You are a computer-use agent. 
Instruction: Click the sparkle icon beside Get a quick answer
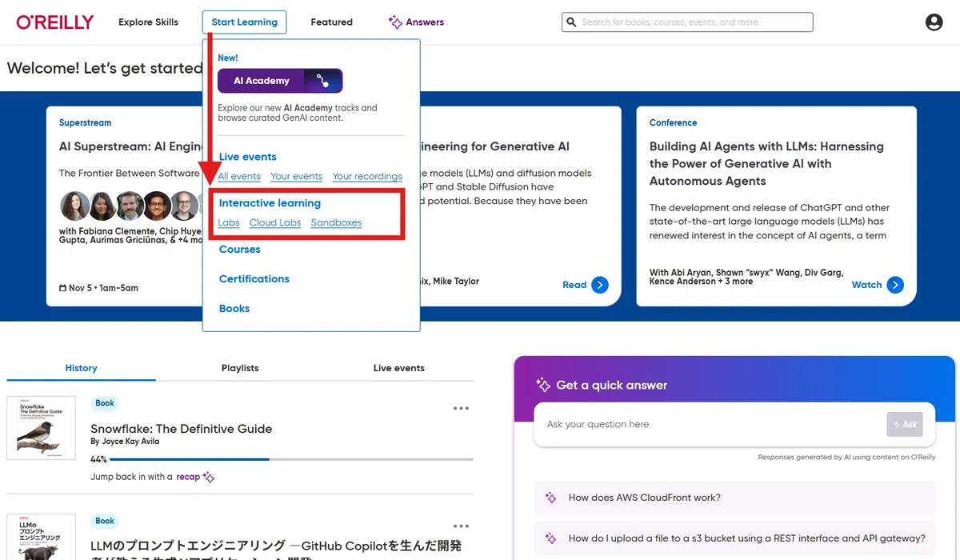tap(543, 385)
